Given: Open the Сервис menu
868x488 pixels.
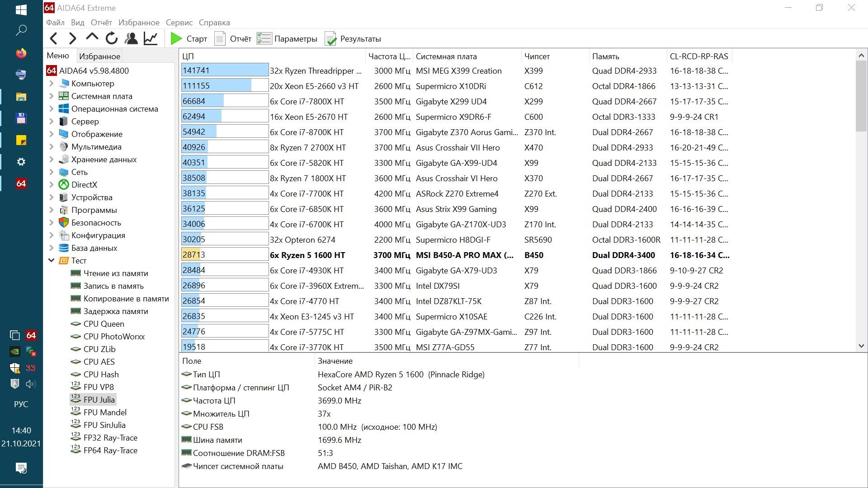Looking at the screenshot, I should (179, 23).
